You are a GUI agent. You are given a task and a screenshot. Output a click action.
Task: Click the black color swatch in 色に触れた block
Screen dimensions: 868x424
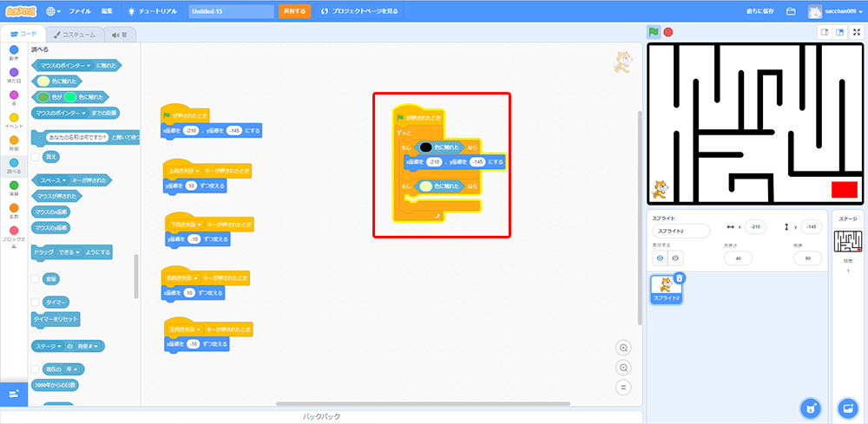pyautogui.click(x=426, y=147)
